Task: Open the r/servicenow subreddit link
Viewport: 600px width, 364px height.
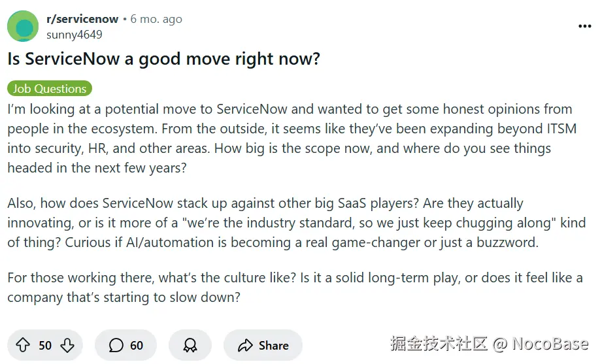Action: point(82,19)
